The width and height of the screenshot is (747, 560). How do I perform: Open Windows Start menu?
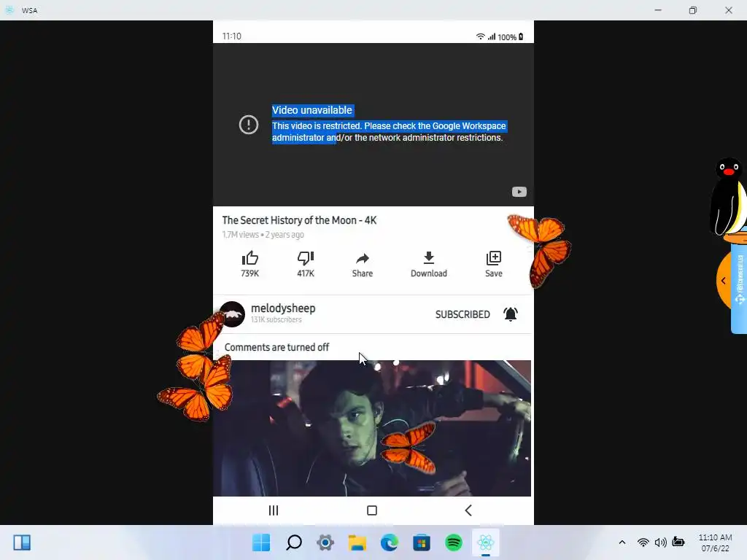261,542
